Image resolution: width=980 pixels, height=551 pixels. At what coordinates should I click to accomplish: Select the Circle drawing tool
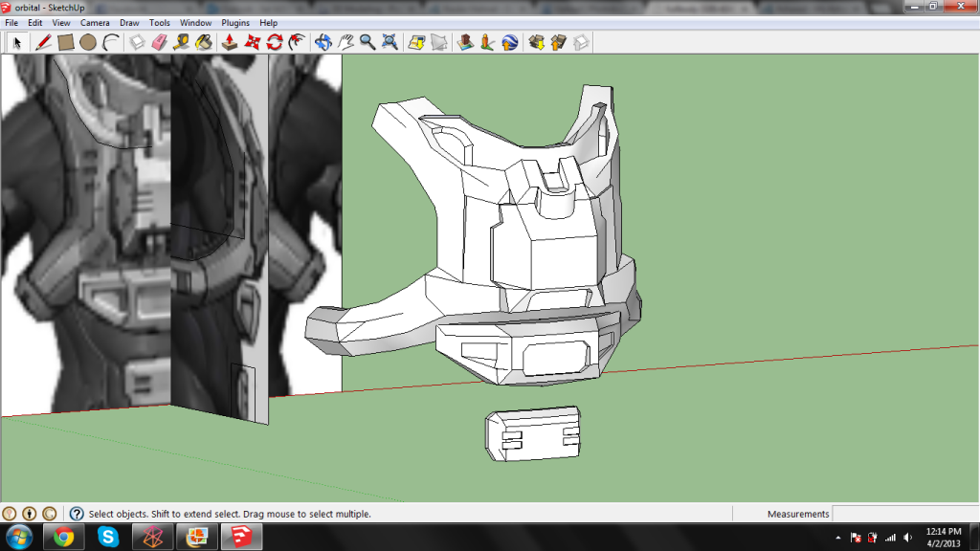click(x=88, y=42)
